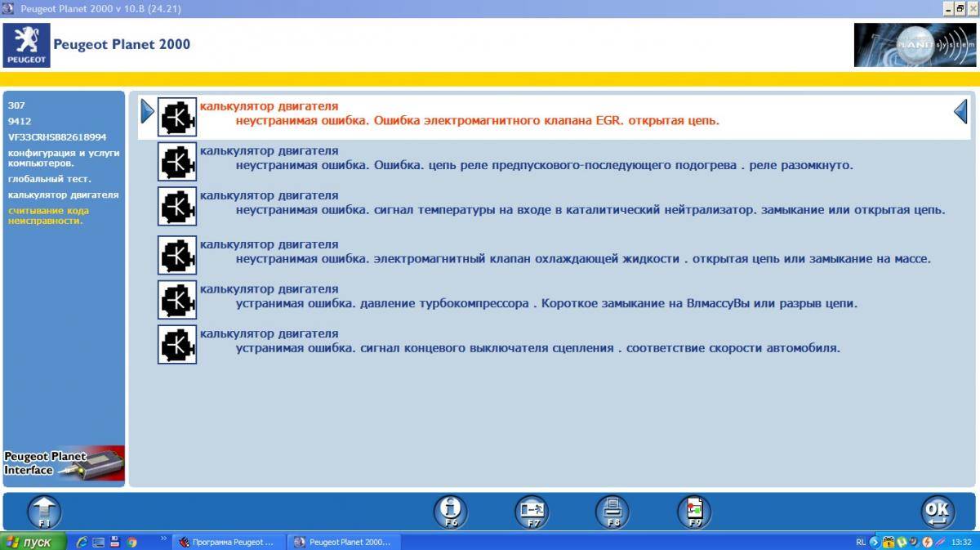Select the EGR valve fault engine icon

(x=176, y=117)
